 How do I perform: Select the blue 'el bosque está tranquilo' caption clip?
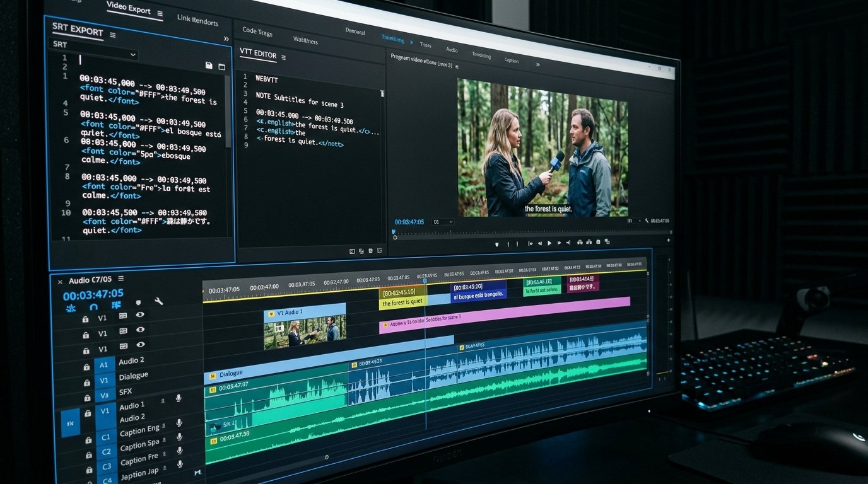tap(478, 291)
